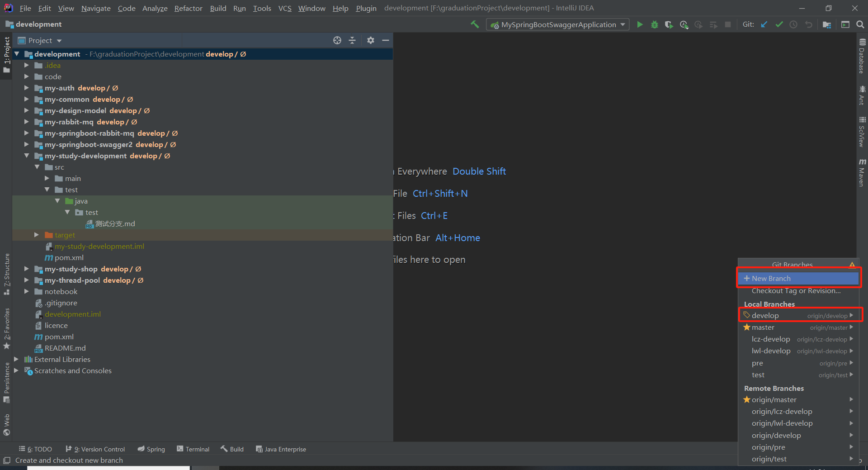Toggle the 1: Project side tab
This screenshot has height=470, width=868.
6,54
